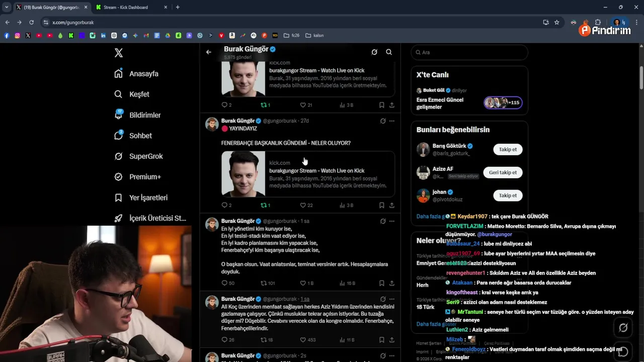Open more options on 'En iyi yönetimi' post

(392, 221)
